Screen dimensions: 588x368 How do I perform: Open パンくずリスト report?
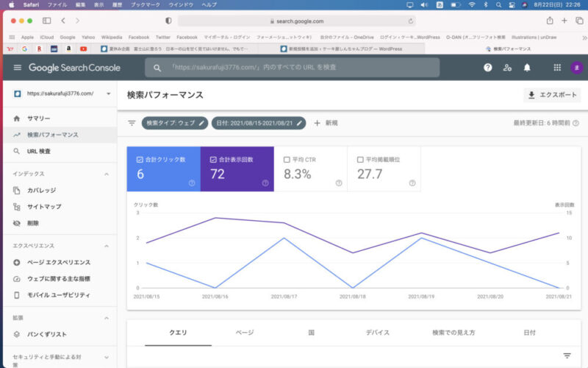(60, 334)
